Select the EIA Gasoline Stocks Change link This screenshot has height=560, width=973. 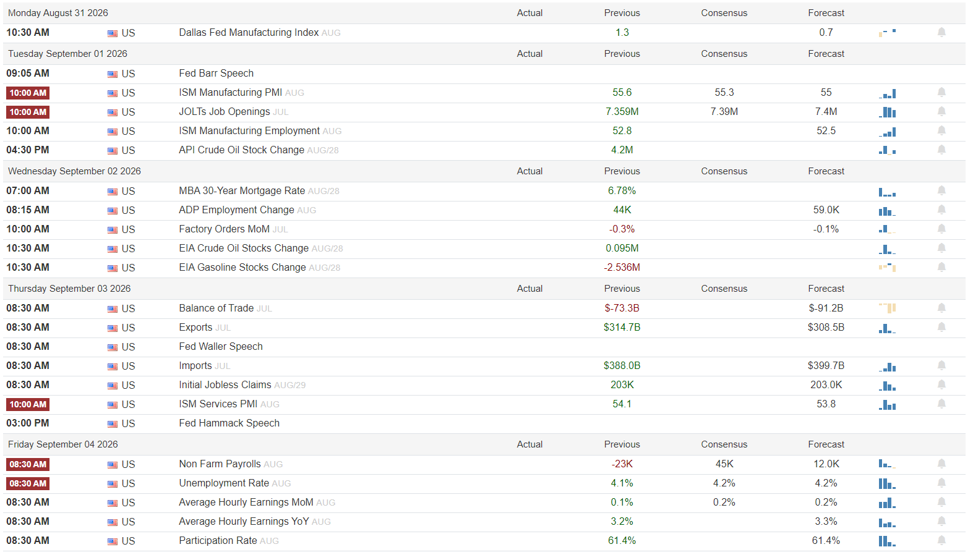click(242, 268)
